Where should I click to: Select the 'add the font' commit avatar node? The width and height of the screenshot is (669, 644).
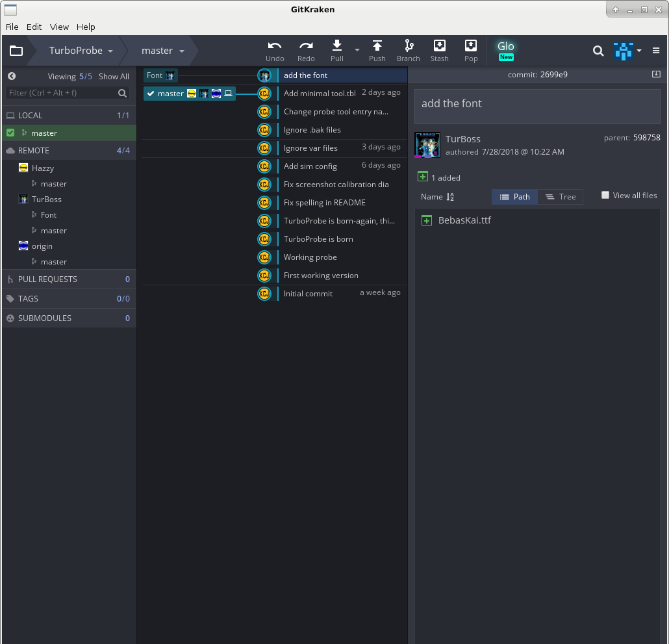click(264, 75)
